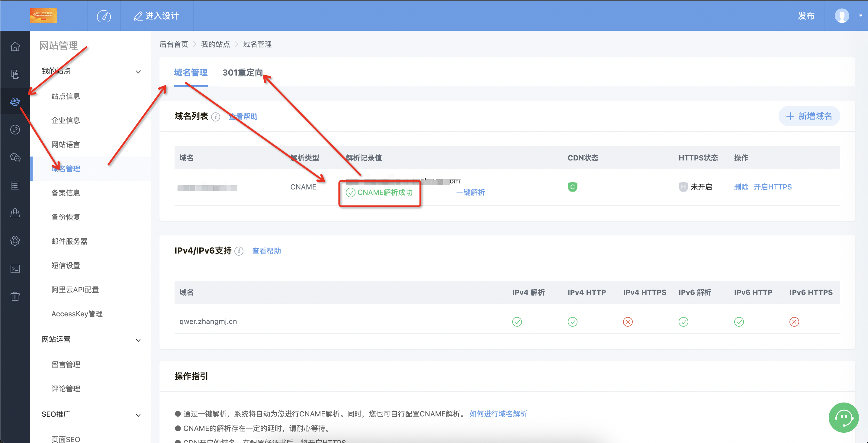Click the 一键解析 link

470,192
